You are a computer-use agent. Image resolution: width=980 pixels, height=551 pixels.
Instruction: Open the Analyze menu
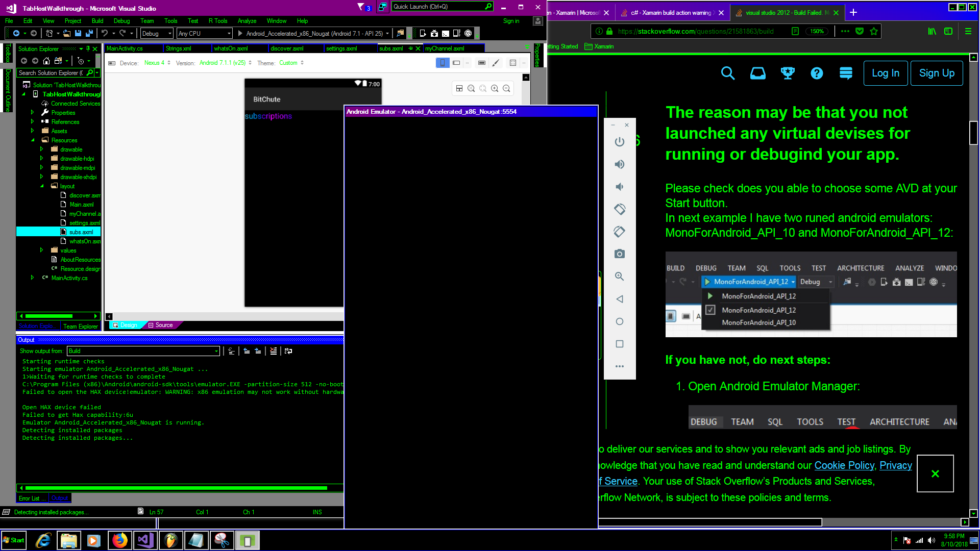point(247,21)
